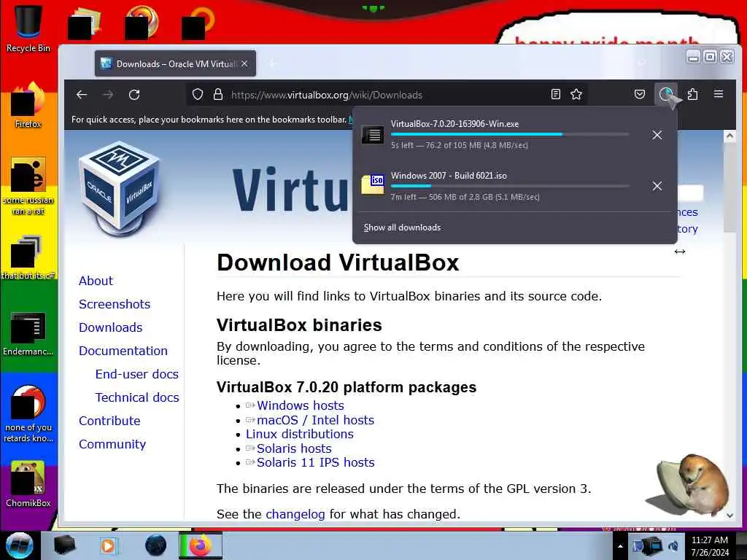Screen dimensions: 747x560
Task: Click the dark globe taskbar icon
Action: click(x=156, y=545)
